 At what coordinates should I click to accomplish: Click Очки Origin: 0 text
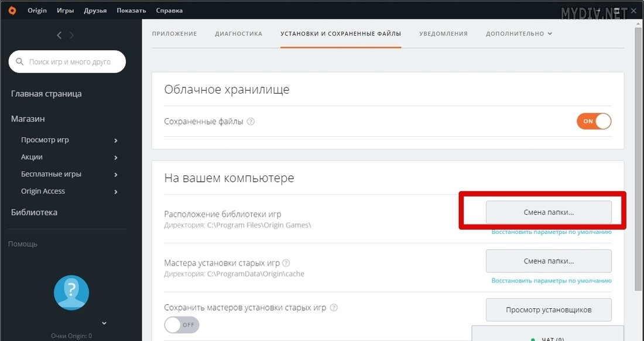(x=71, y=336)
